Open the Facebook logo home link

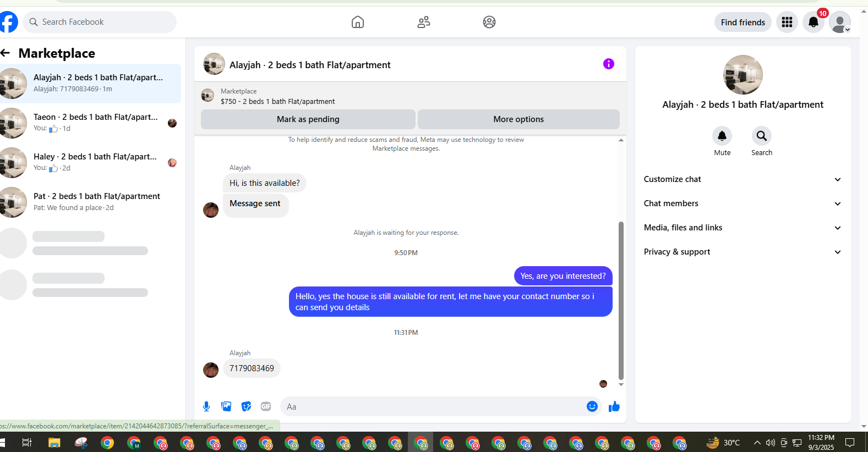coord(8,22)
